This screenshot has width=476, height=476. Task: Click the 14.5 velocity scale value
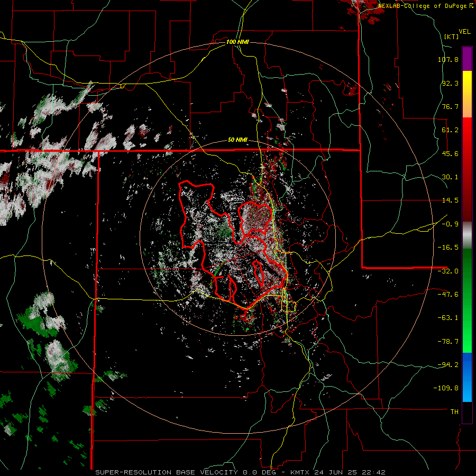click(x=450, y=200)
